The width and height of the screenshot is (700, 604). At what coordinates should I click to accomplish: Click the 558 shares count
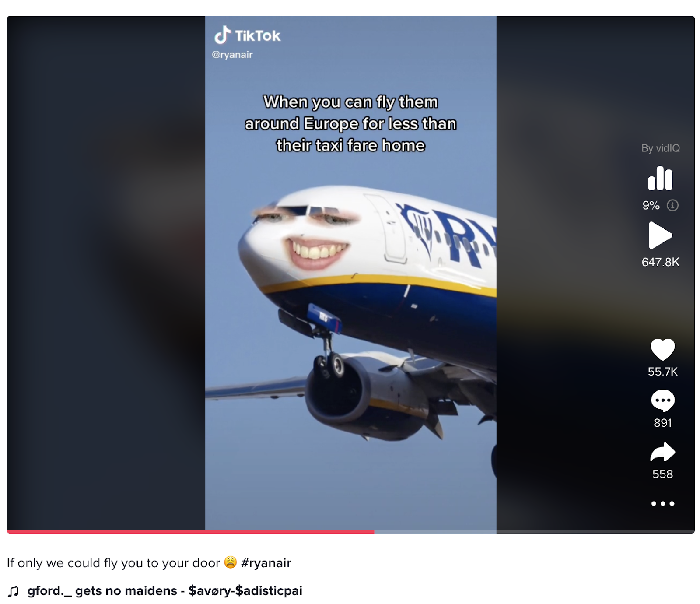coord(662,474)
